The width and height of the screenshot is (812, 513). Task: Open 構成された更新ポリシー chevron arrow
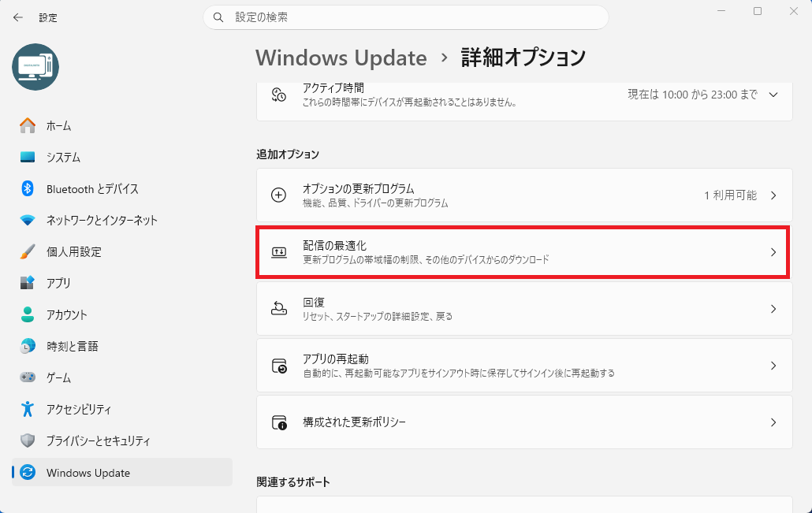coord(773,422)
